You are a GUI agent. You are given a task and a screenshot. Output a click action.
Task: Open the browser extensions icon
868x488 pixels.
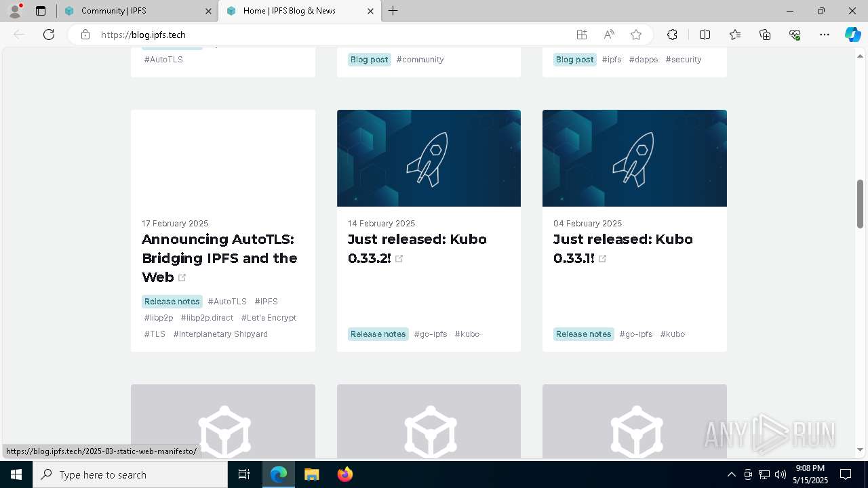click(x=672, y=35)
